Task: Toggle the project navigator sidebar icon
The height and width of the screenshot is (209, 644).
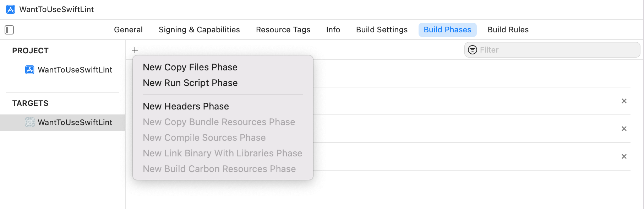Action: point(9,30)
